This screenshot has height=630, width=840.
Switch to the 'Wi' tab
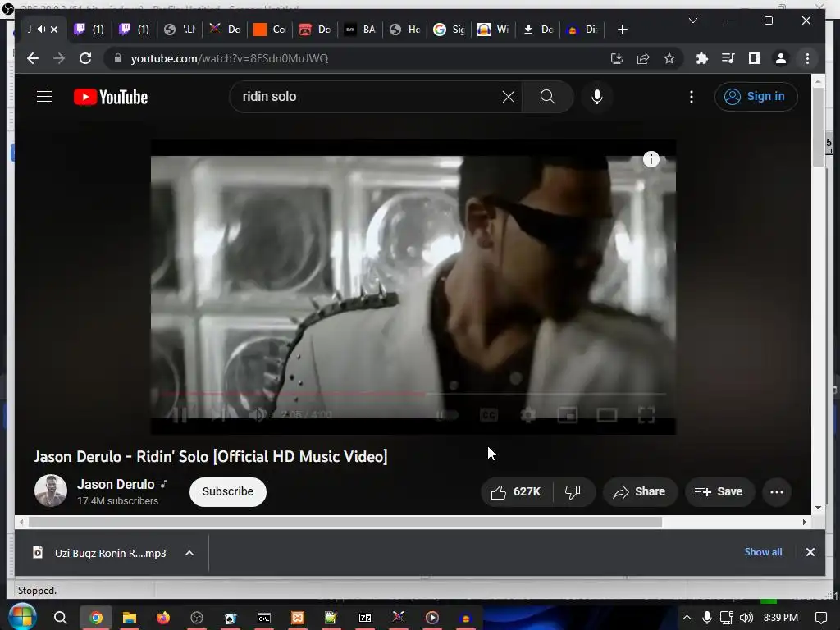click(x=493, y=30)
